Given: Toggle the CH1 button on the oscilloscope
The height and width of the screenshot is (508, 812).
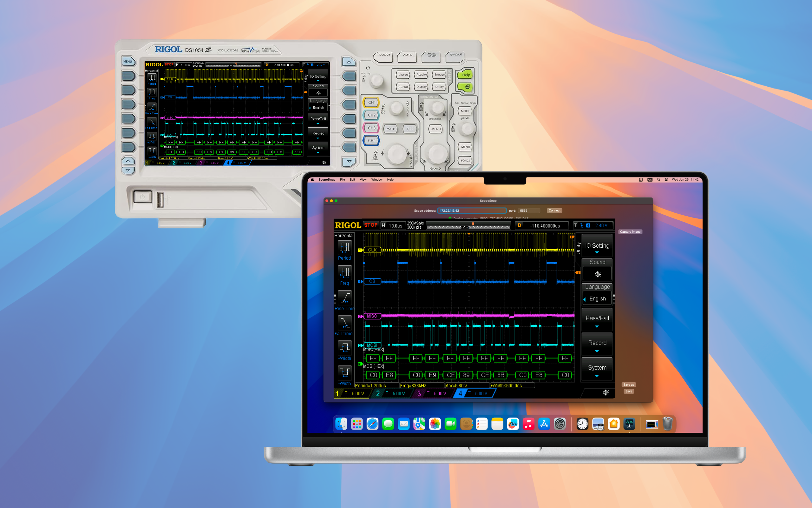Looking at the screenshot, I should pos(371,103).
